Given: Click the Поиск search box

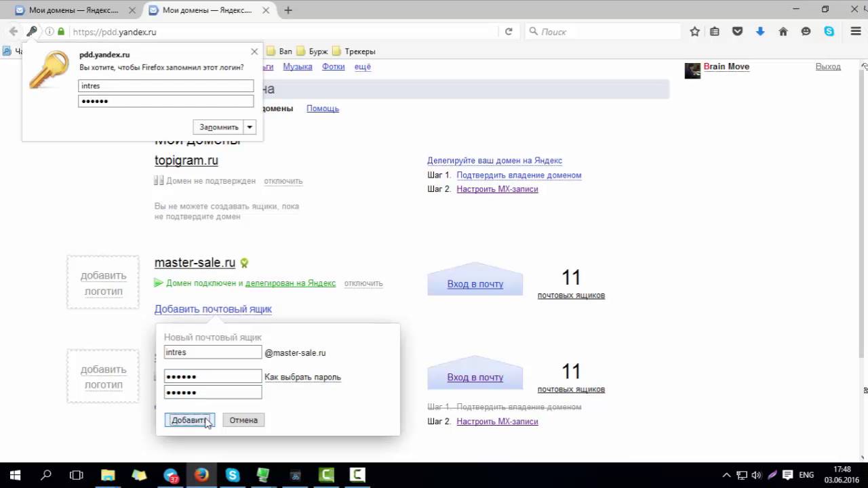Looking at the screenshot, I should pos(604,31).
